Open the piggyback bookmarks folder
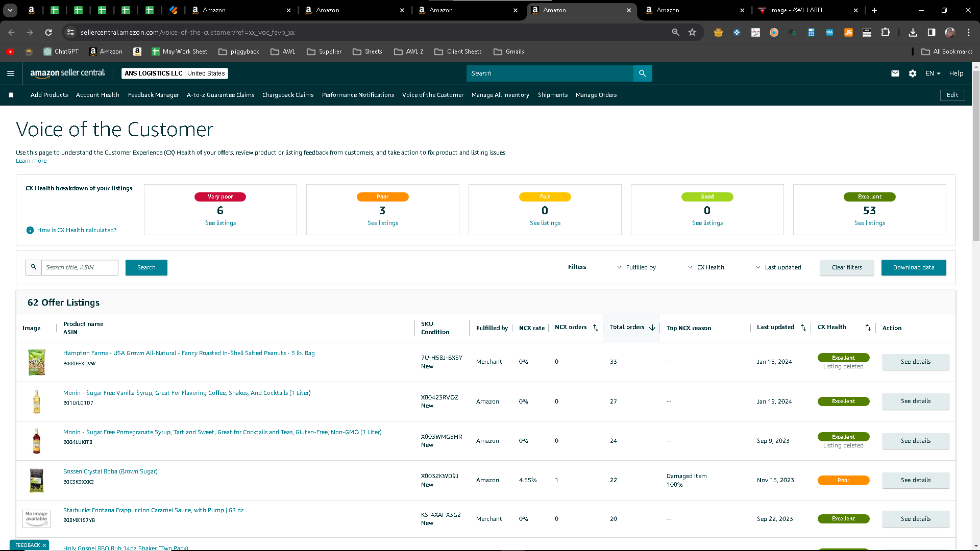This screenshot has height=551, width=980. 239,52
